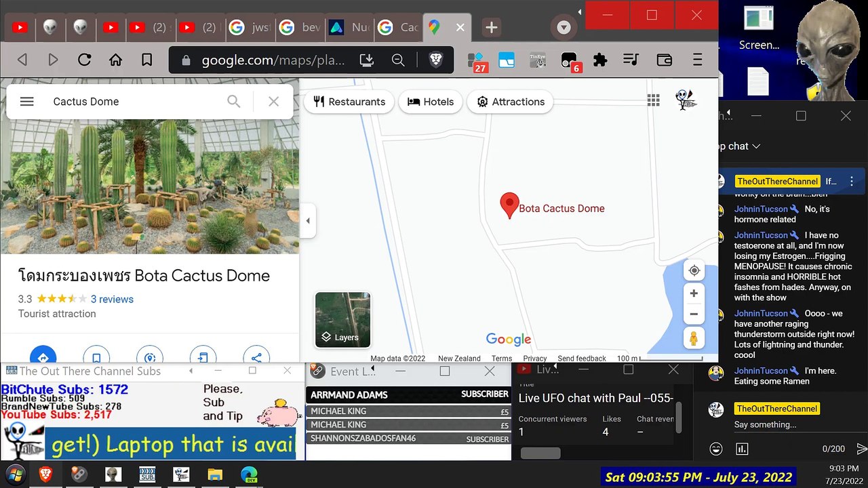
Task: Go to the browser home page
Action: [x=115, y=60]
